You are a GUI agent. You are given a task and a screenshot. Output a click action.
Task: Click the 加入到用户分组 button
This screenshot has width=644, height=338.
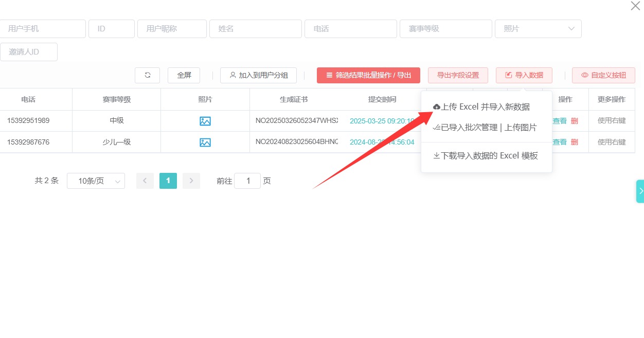tap(258, 75)
